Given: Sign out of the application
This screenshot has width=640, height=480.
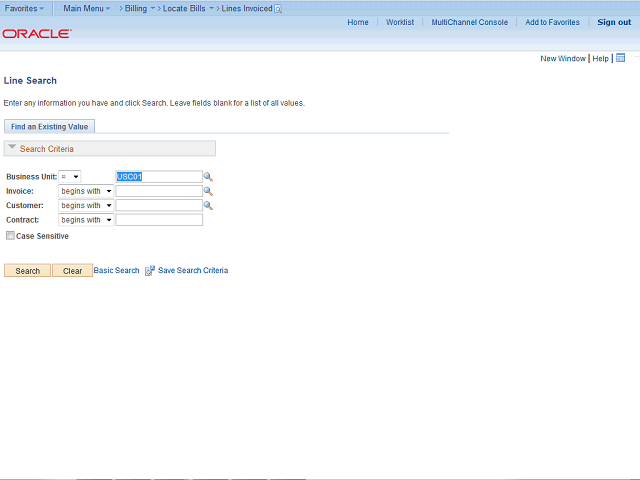Looking at the screenshot, I should click(614, 22).
